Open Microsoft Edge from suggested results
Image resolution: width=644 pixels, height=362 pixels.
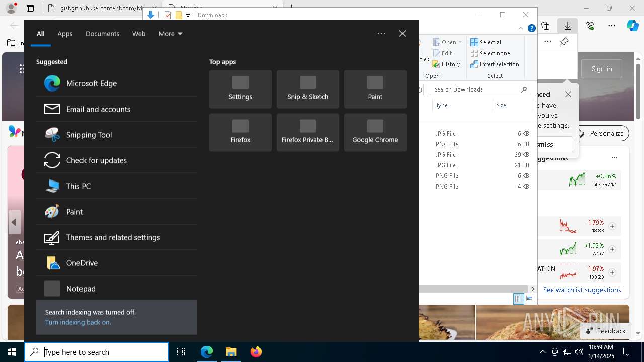[x=117, y=83]
